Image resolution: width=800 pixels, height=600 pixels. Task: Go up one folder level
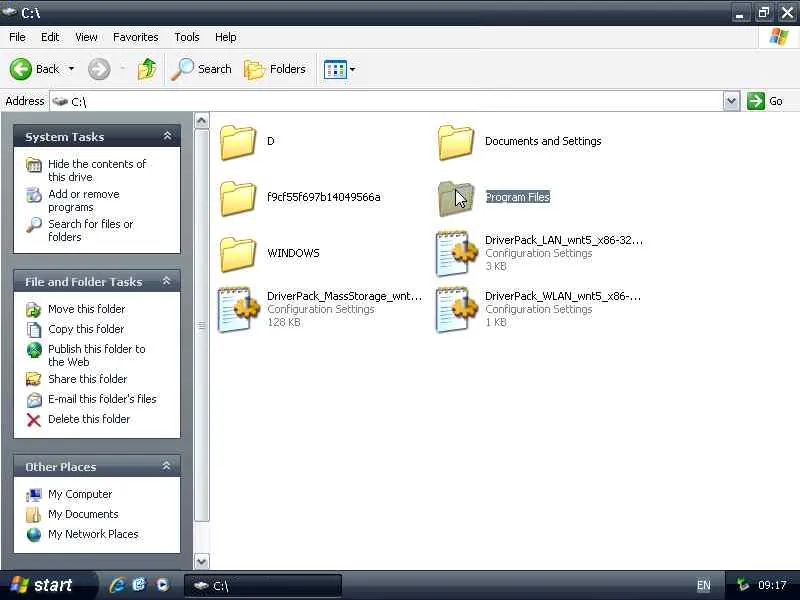147,69
